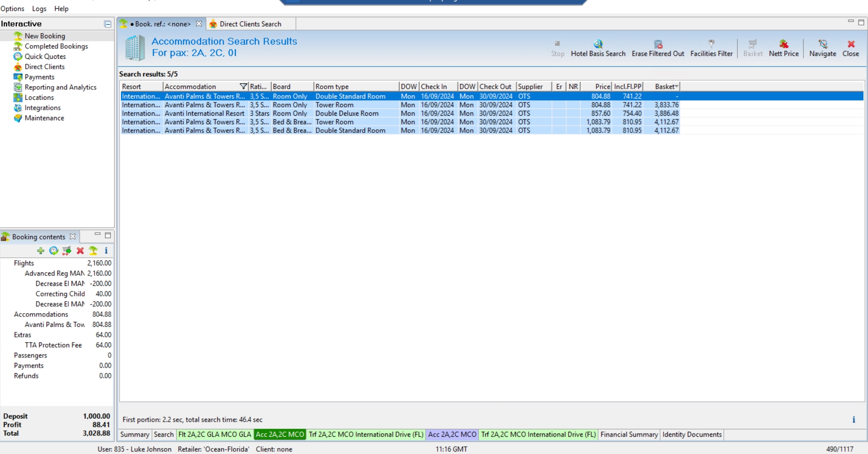Sort by the Resort column header
The width and height of the screenshot is (868, 454).
(x=142, y=87)
